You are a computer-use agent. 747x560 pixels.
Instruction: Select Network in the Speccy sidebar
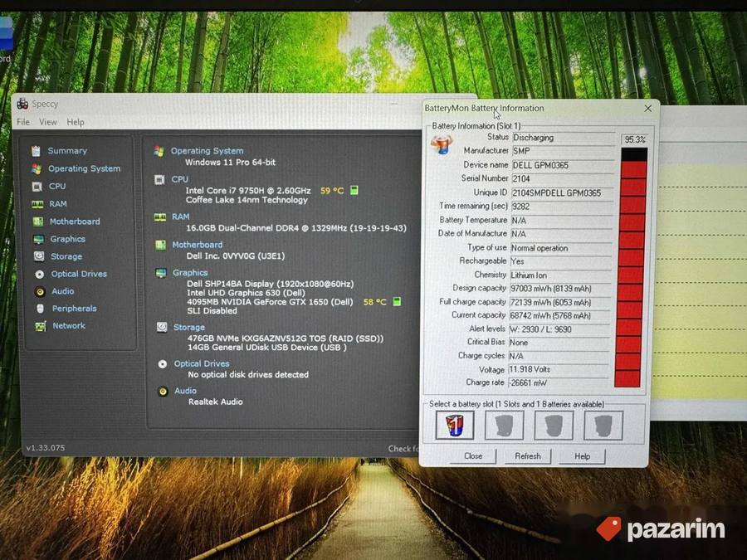pos(69,326)
